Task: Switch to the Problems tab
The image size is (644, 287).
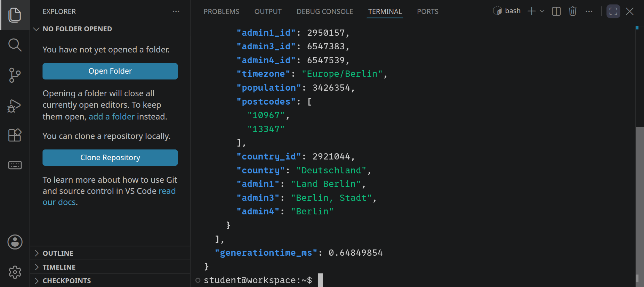Action: tap(222, 11)
